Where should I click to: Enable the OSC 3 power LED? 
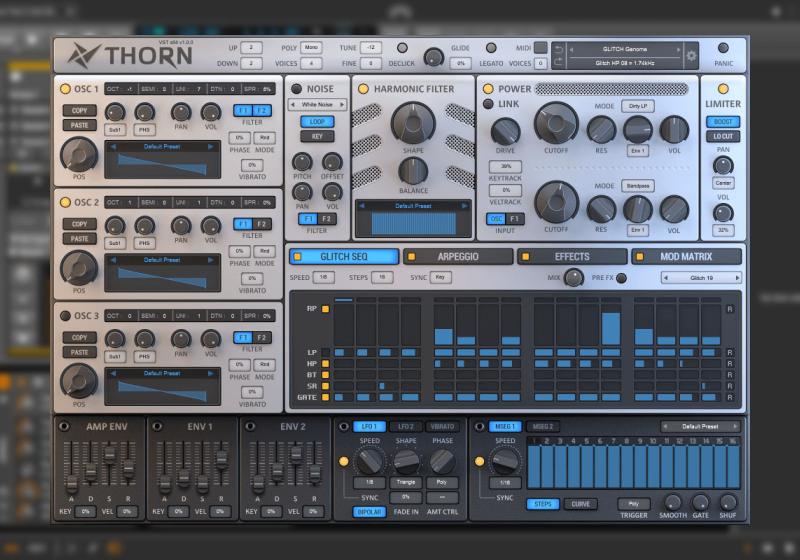pos(65,316)
